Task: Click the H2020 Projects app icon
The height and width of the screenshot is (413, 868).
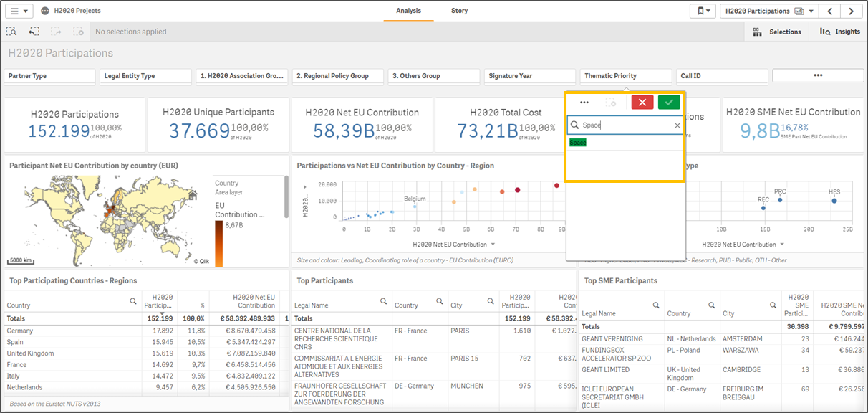Action: tap(46, 11)
